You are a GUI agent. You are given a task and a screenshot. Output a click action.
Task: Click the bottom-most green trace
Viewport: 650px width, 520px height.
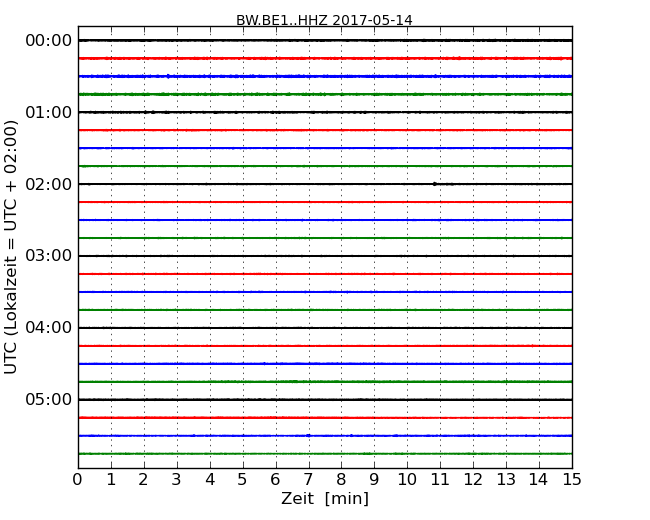pos(325,454)
